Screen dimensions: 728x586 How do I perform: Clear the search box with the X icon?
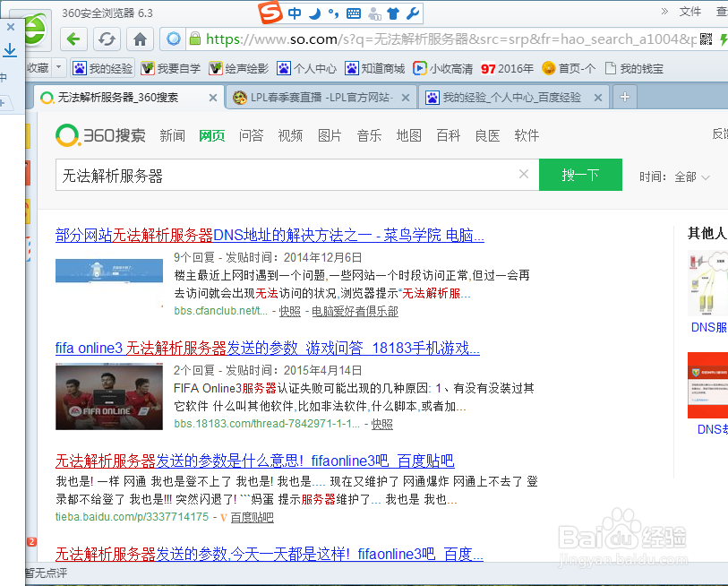click(524, 176)
